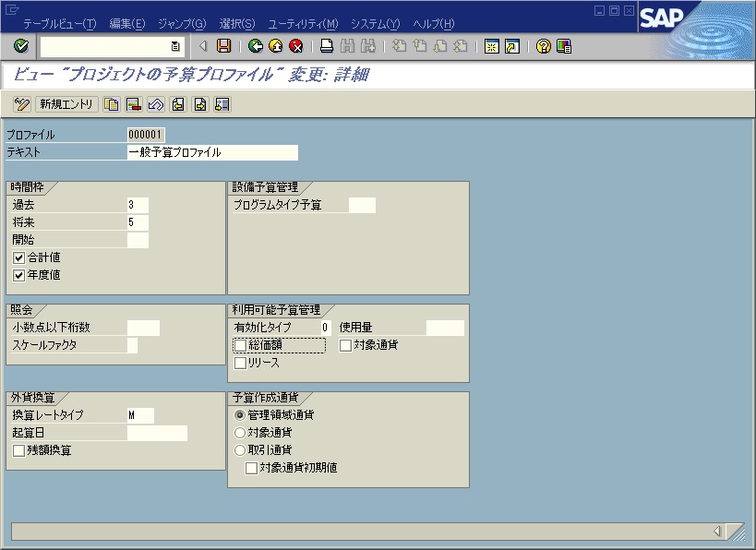
Task: Click the Undo icon in the application toolbar
Action: coord(155,103)
